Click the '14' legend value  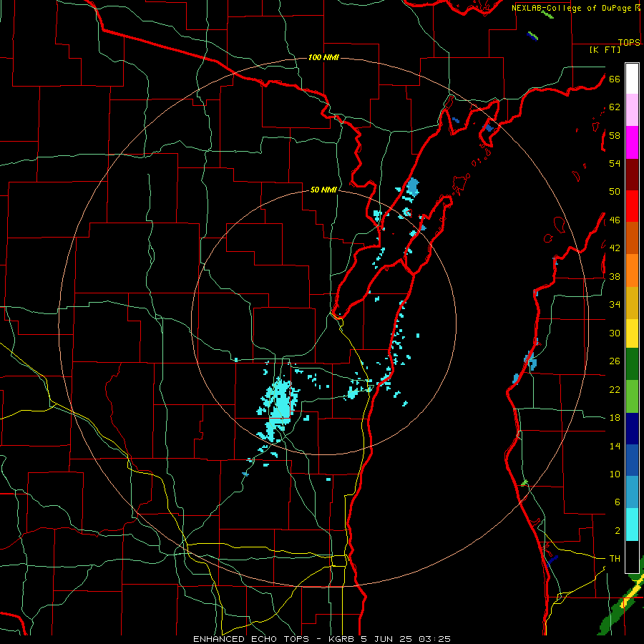(x=615, y=446)
